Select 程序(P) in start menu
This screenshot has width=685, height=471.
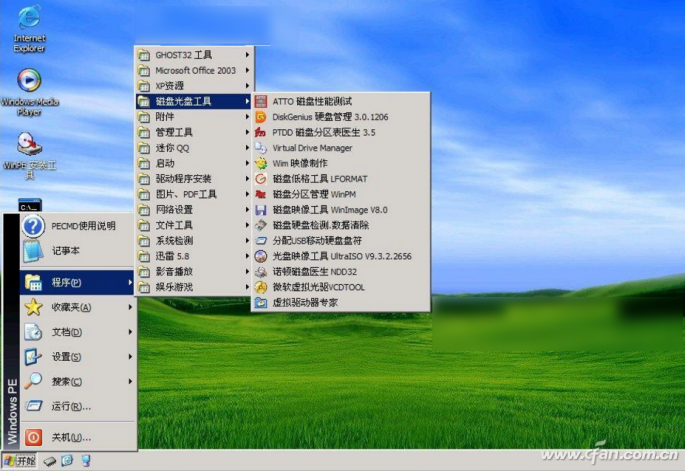(x=77, y=282)
